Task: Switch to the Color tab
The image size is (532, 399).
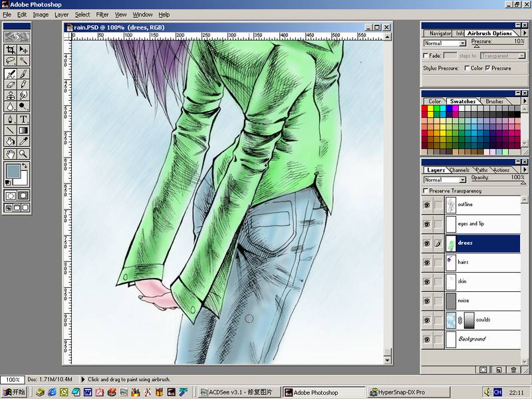Action: 434,102
